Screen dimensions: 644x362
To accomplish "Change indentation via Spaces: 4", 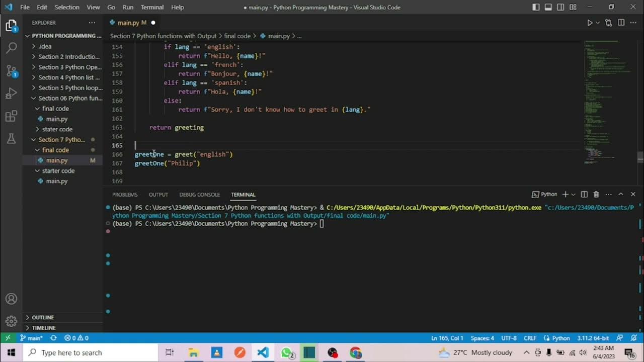I will pyautogui.click(x=482, y=338).
